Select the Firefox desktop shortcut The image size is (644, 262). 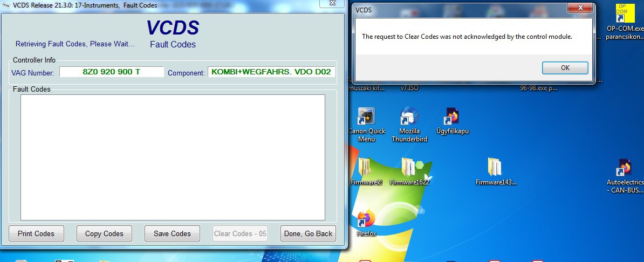pos(366,223)
